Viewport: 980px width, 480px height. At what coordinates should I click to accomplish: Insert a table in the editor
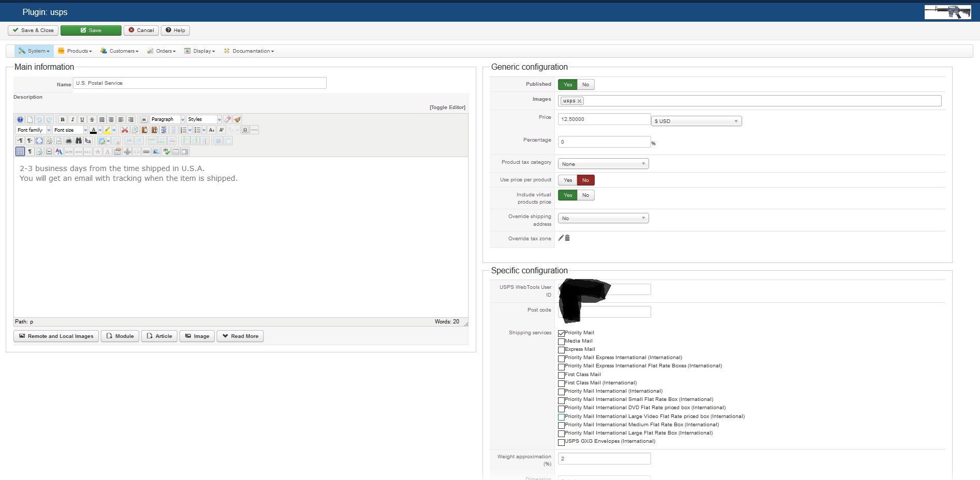pos(102,141)
